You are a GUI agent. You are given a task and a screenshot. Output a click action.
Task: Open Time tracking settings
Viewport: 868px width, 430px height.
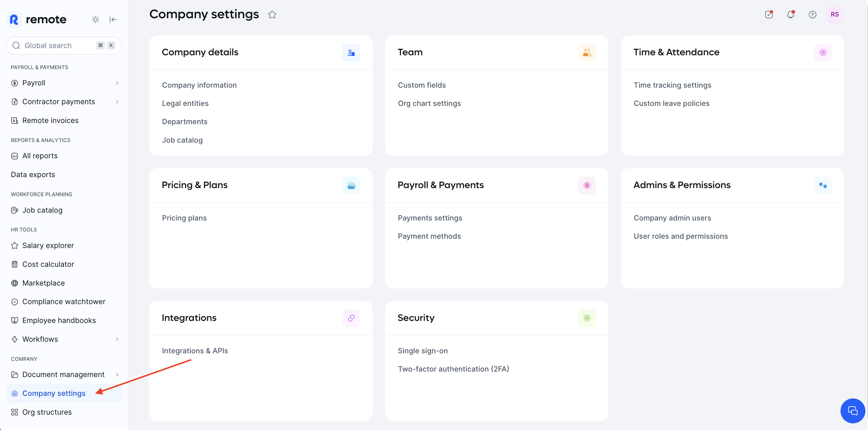(672, 85)
